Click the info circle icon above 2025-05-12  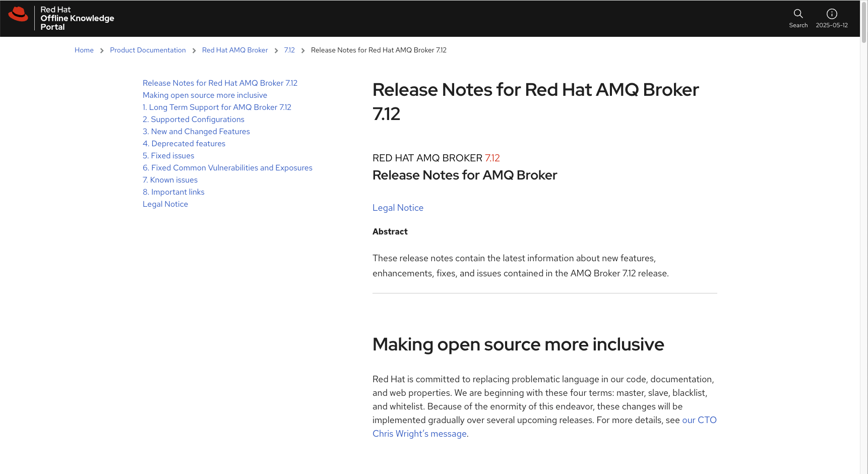[832, 14]
